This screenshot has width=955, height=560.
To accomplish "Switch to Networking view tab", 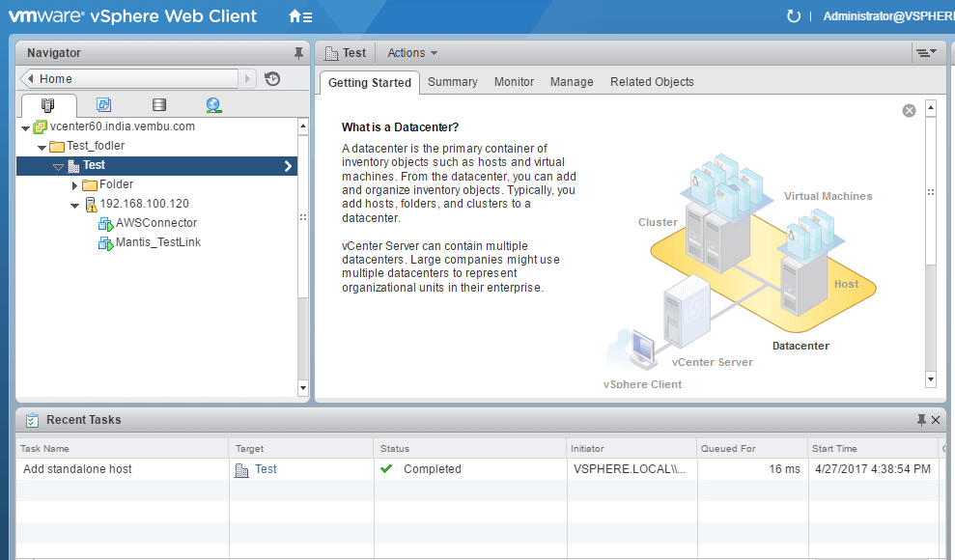I will tap(213, 104).
